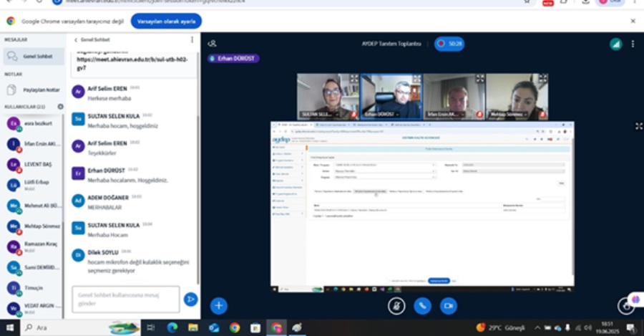Select Erhan DÜRÜST talking indicator

tap(233, 59)
